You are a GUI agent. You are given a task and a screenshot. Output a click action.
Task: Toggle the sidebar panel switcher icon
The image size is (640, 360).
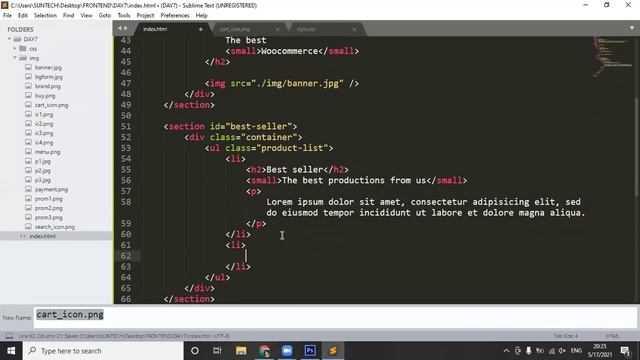[x=9, y=336]
